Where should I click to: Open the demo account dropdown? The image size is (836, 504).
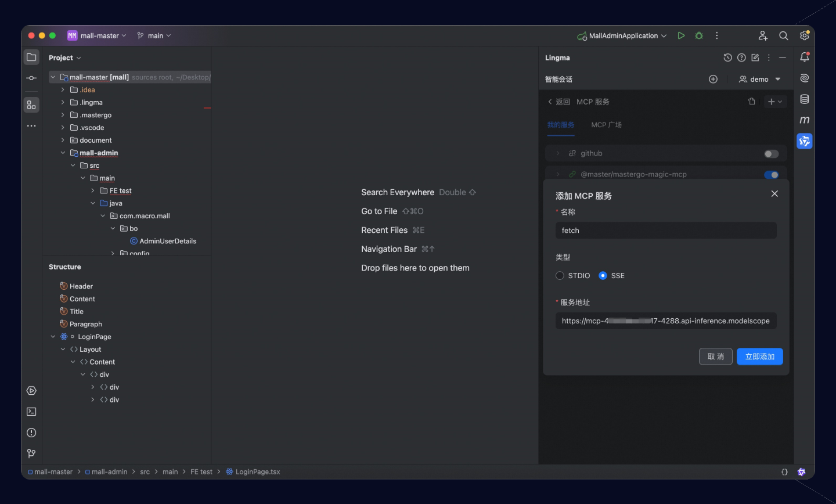[x=760, y=79]
